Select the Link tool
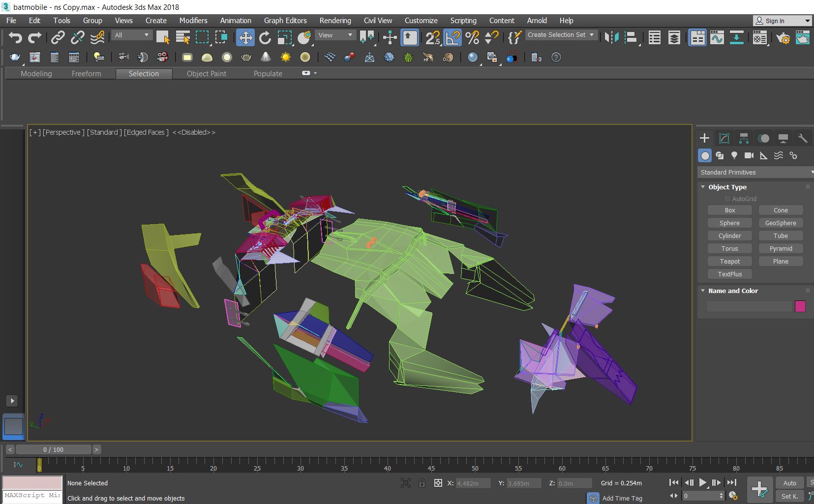Screen dimensions: 814x504 (58, 37)
